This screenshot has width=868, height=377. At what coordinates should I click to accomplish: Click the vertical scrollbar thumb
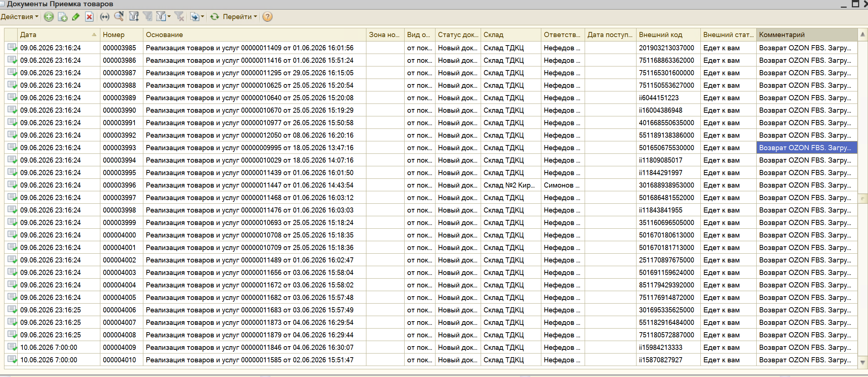(862, 199)
